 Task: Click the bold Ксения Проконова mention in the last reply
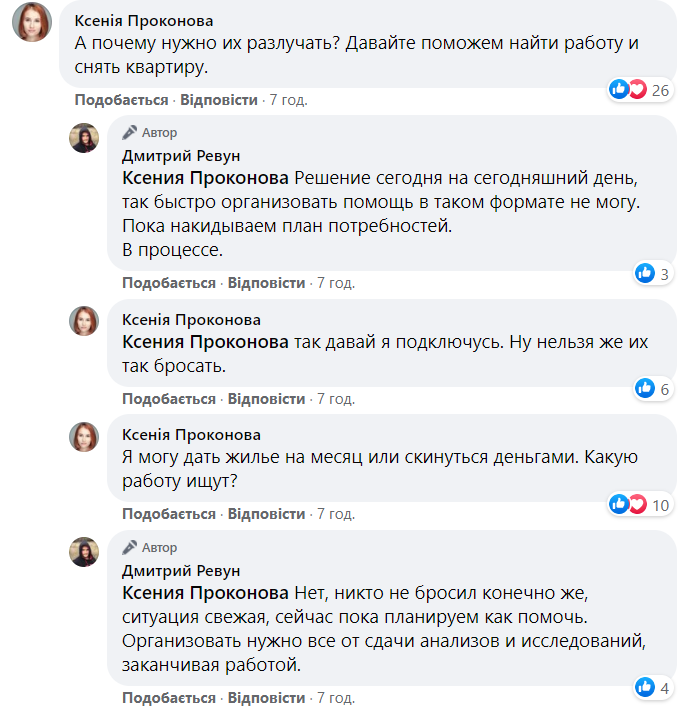point(205,592)
